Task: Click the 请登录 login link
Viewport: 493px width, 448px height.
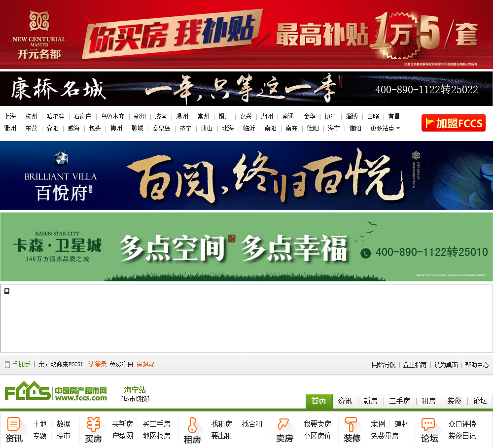Action: pyautogui.click(x=98, y=364)
